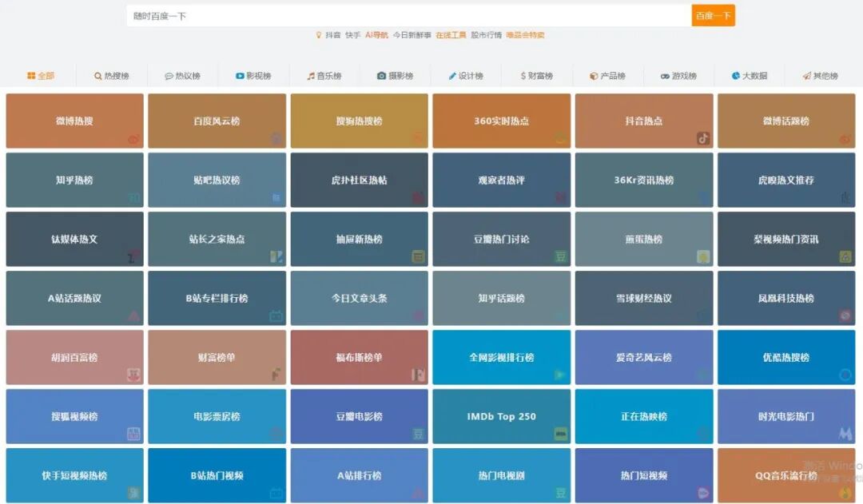Switch to the 影视榜 tab
Screen dimensions: 863x504
(254, 75)
